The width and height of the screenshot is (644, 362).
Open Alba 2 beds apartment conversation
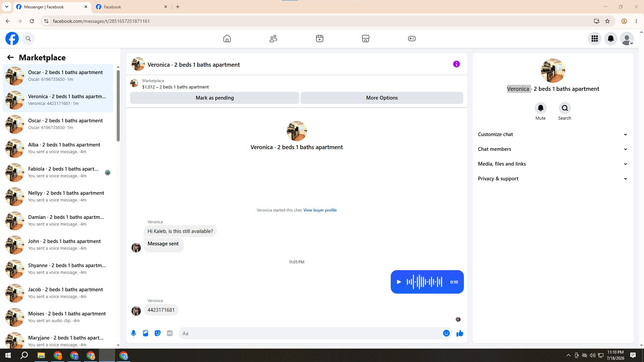coord(58,148)
